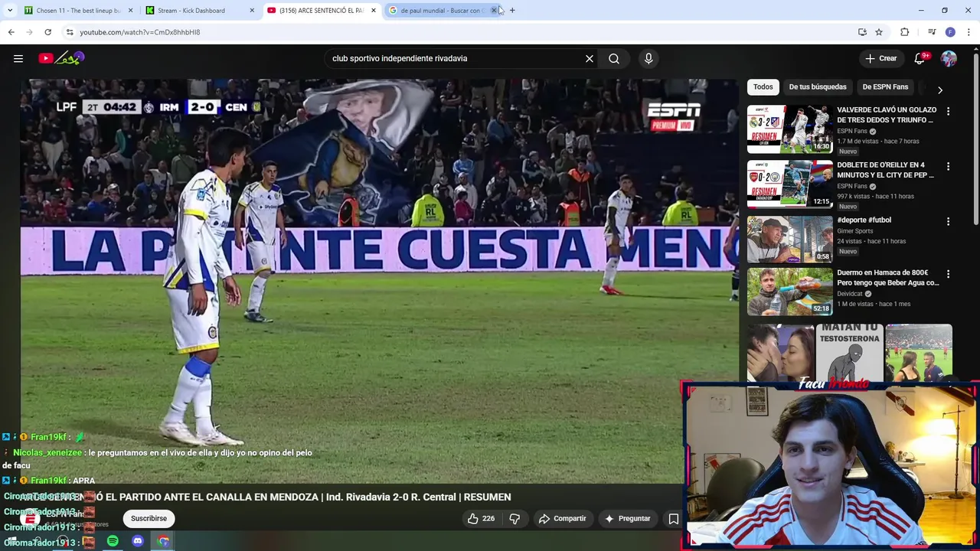This screenshot has width=980, height=551.
Task: Open Chrome extensions puzzle icon
Action: pyautogui.click(x=904, y=32)
